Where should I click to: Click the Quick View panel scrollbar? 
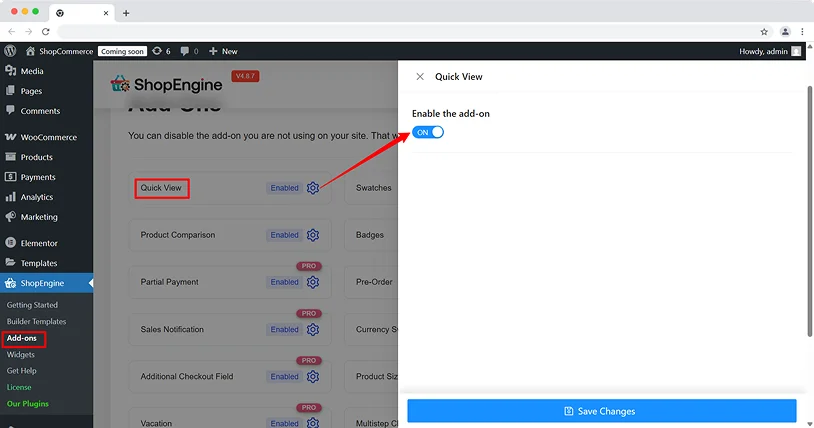tap(809, 210)
